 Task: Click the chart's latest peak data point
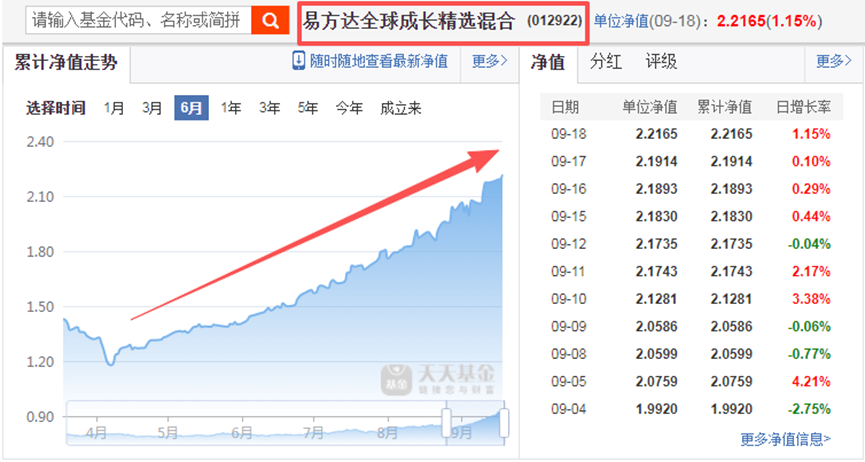tap(502, 176)
